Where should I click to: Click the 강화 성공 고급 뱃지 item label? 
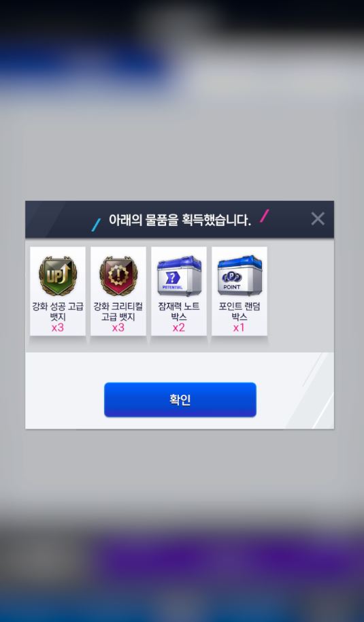tap(58, 312)
